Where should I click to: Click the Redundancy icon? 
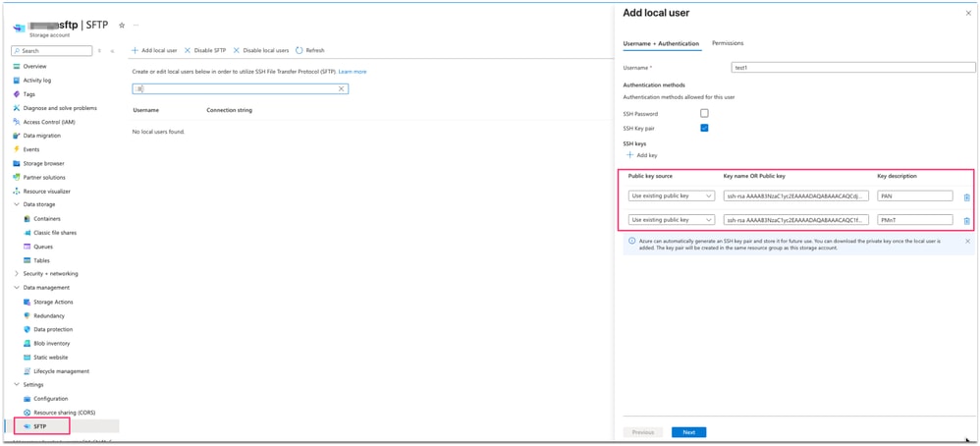point(27,316)
